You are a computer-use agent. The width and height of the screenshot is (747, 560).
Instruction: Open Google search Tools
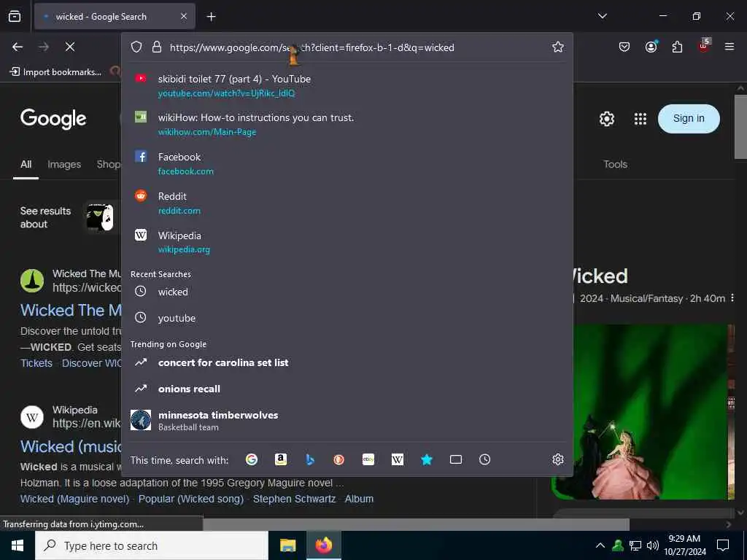(615, 164)
